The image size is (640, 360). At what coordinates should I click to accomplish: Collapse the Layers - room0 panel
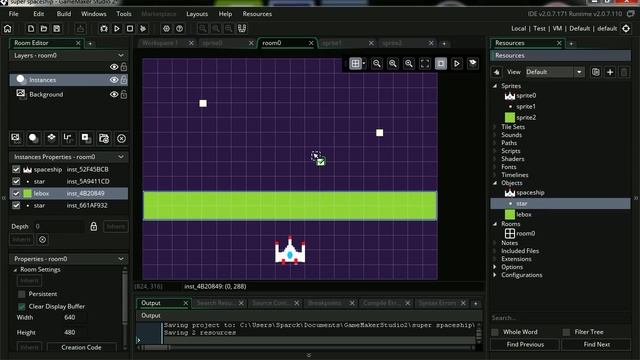point(121,56)
